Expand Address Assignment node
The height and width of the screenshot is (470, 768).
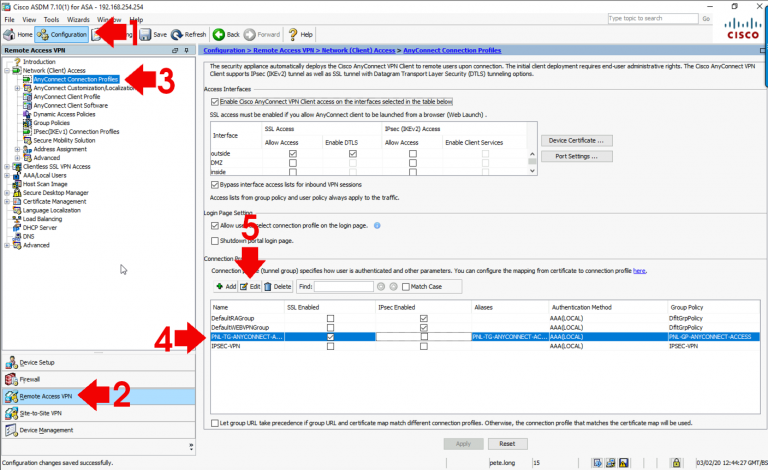[x=18, y=150]
